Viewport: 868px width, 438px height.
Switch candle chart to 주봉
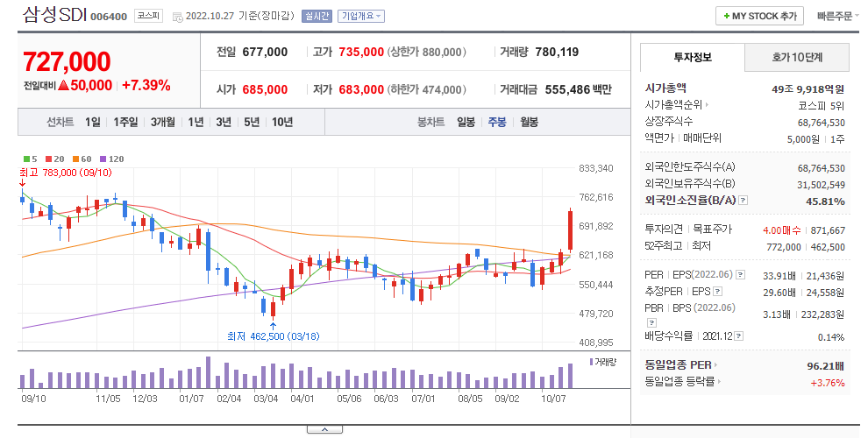497,123
